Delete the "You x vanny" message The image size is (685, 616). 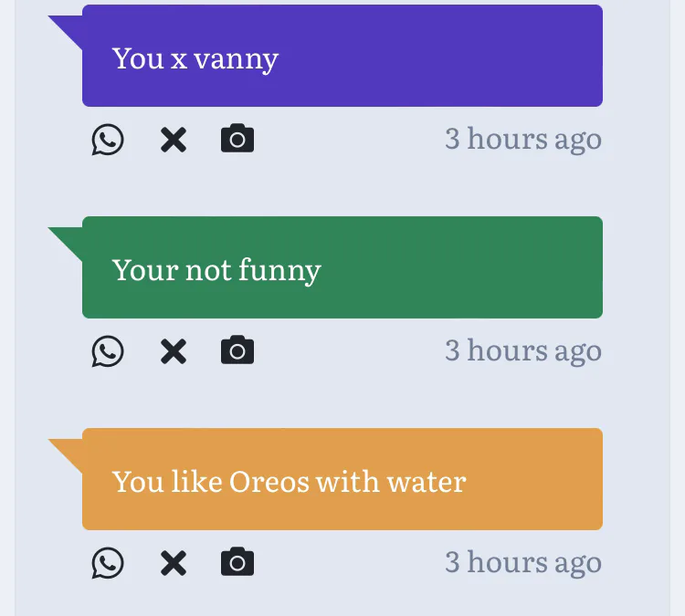click(x=173, y=140)
